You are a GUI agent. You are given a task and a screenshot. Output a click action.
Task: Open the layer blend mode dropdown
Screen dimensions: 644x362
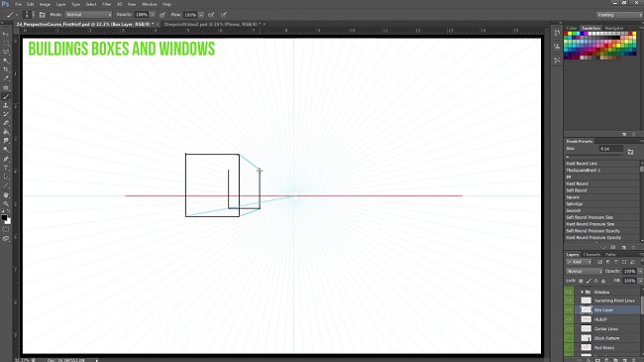(x=584, y=271)
